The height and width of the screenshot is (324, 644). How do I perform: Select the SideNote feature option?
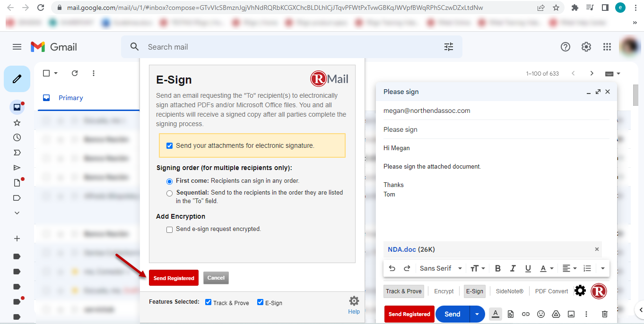pyautogui.click(x=509, y=291)
